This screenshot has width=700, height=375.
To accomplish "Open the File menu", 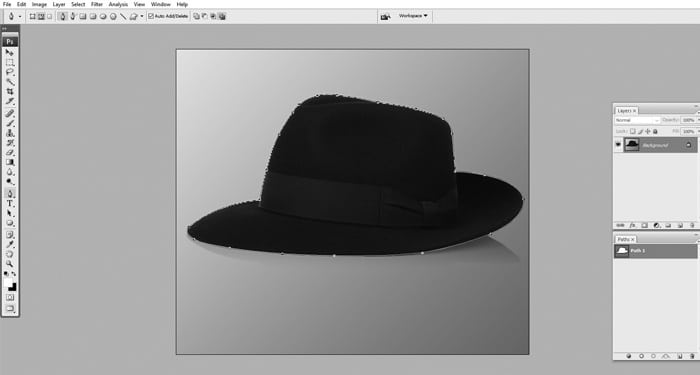I will (x=7, y=4).
